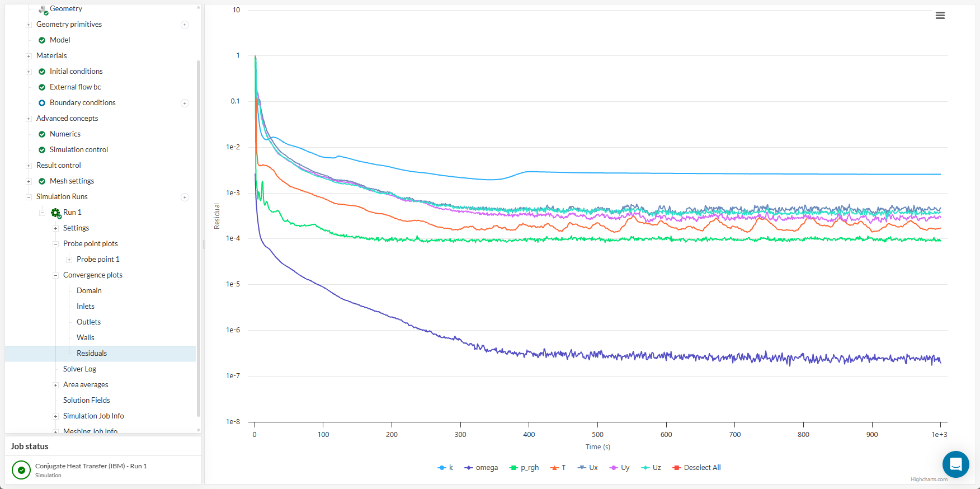
Task: Toggle the omega series visibility
Action: [x=482, y=468]
